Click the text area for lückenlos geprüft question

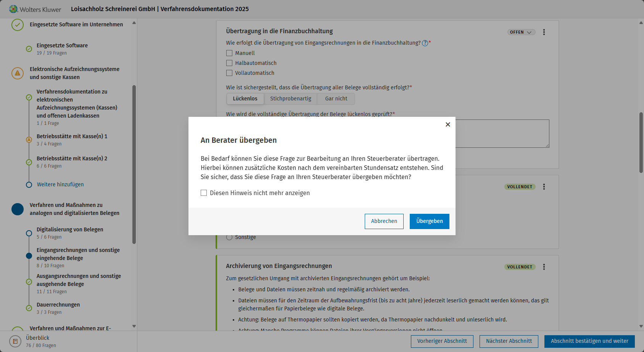click(502, 134)
